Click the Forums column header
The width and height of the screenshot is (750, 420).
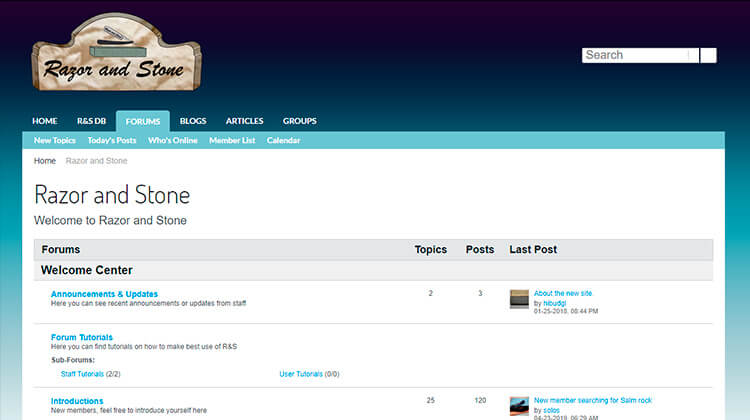(61, 250)
